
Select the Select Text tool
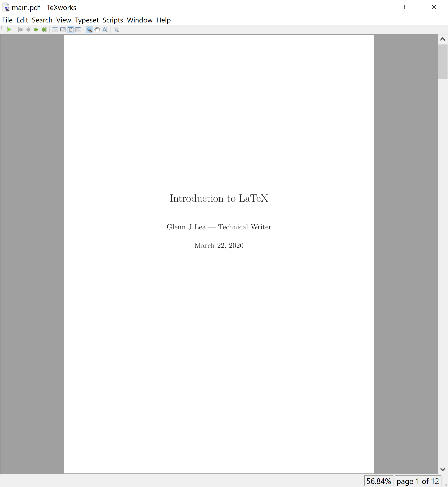(x=105, y=29)
